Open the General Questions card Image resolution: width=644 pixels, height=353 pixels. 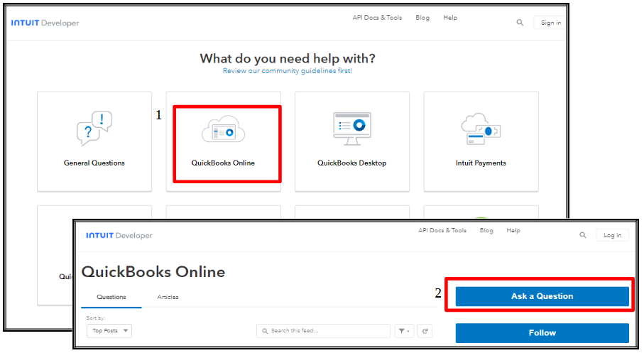94,141
